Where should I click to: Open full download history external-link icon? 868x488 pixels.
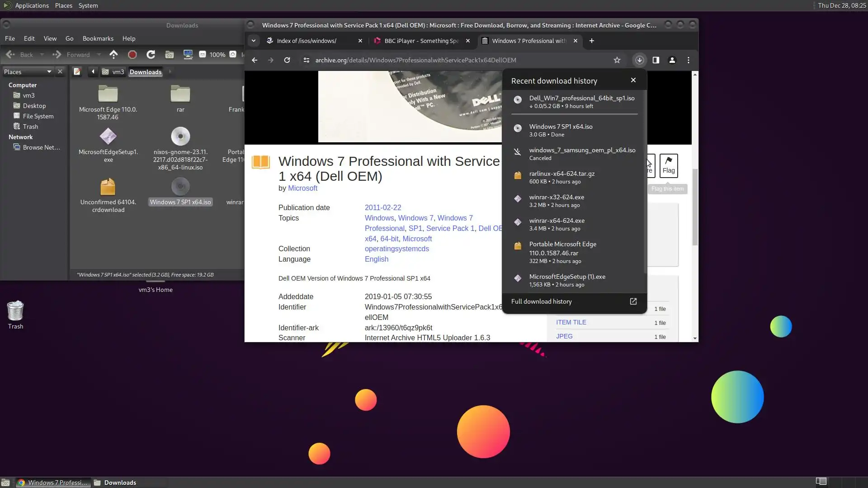633,301
